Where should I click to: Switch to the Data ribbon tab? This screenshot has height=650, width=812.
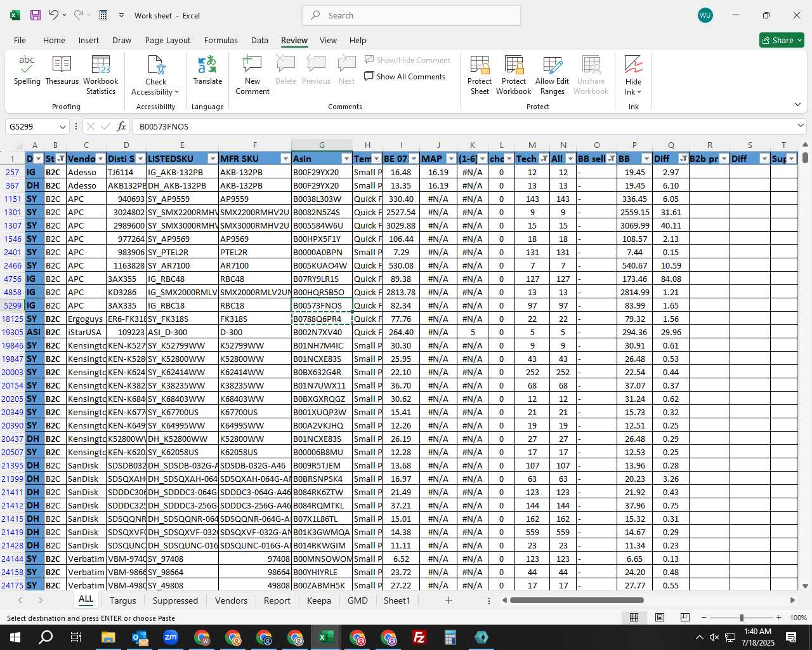259,40
